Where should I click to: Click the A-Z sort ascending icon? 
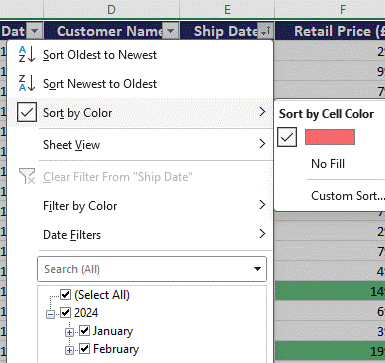point(26,55)
